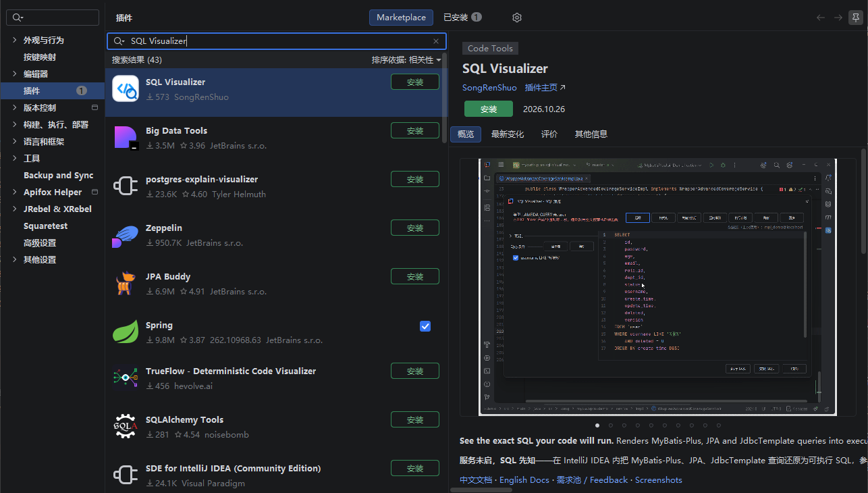Open search history magnifier in plugin search
Viewport: 868px width, 493px height.
[119, 41]
